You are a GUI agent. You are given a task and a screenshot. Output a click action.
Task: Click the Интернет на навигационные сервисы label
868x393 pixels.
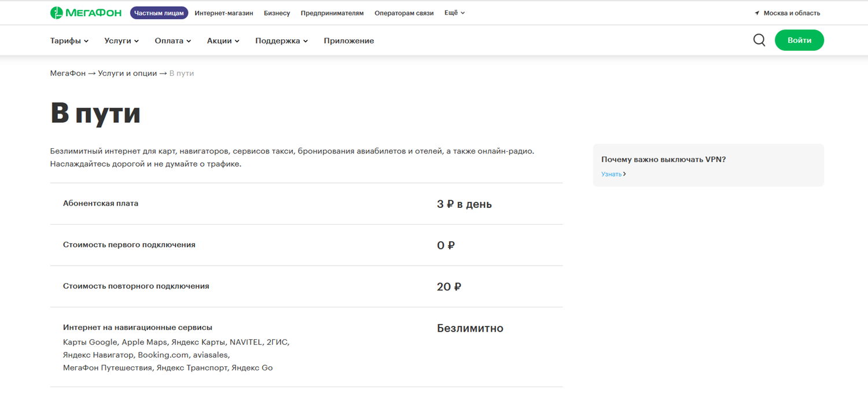point(138,328)
